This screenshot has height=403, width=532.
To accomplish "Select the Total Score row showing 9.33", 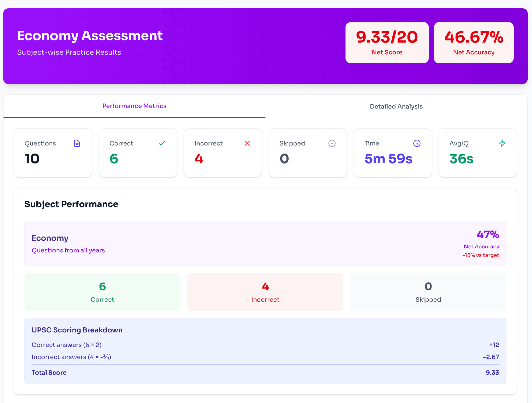I will pyautogui.click(x=265, y=373).
